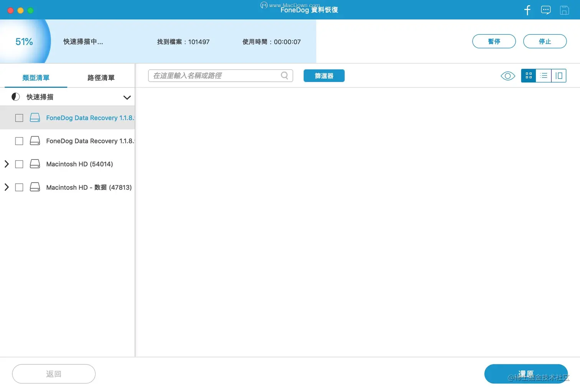580x392 pixels.
Task: Click the 返回 back button
Action: (54, 374)
